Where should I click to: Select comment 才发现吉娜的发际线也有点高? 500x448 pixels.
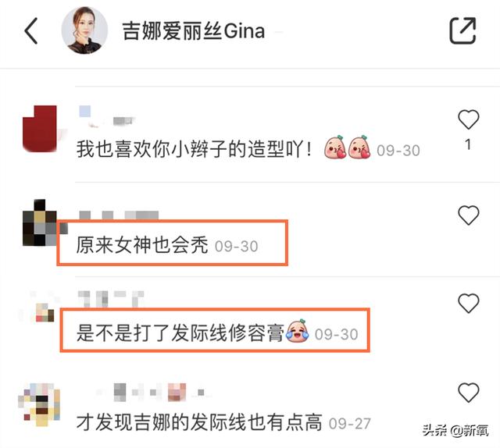point(199,422)
